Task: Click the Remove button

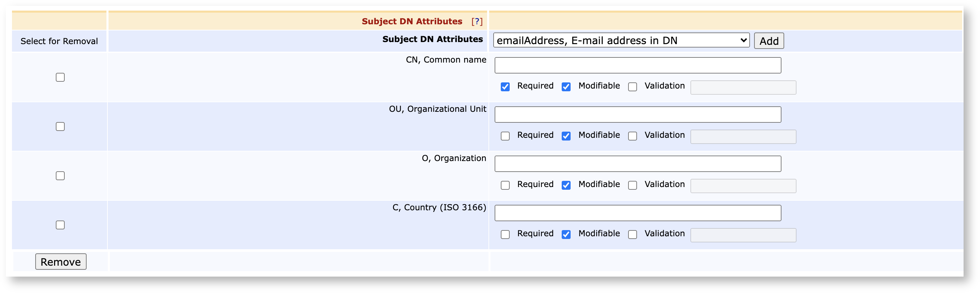Action: pyautogui.click(x=61, y=262)
